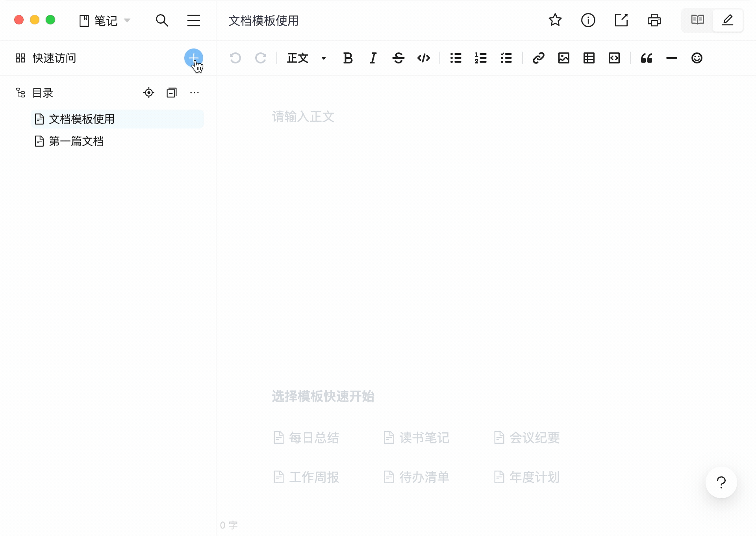Select 文档模板使用 in the directory
756x536 pixels.
pos(117,119)
